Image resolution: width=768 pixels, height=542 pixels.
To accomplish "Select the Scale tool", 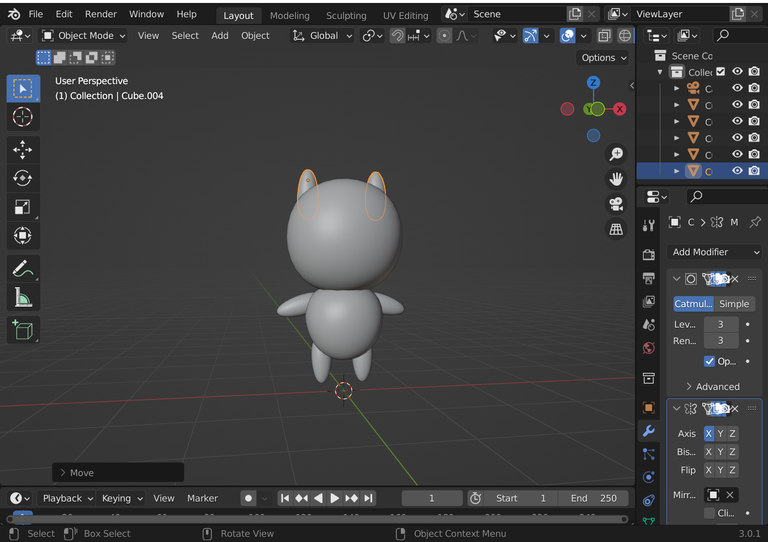I will 22,207.
